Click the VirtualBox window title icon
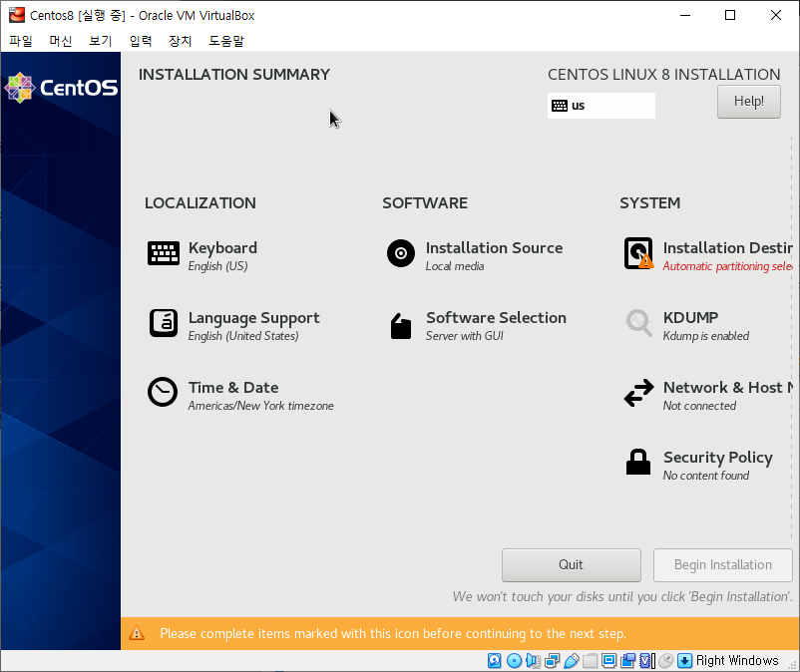 click(16, 15)
